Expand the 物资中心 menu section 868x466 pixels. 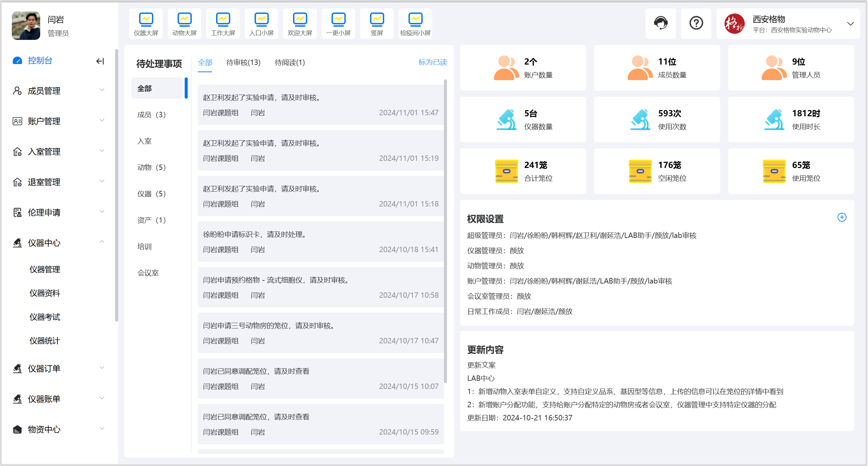pyautogui.click(x=43, y=429)
